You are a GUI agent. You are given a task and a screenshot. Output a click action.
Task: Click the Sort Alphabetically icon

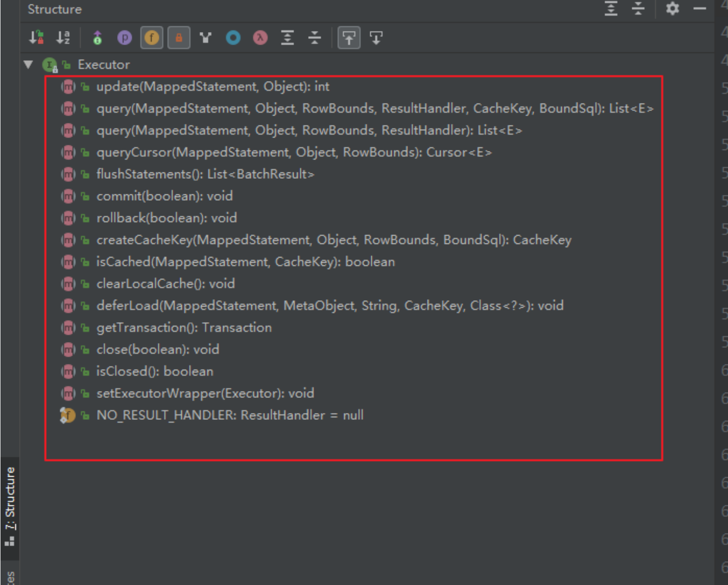point(63,37)
